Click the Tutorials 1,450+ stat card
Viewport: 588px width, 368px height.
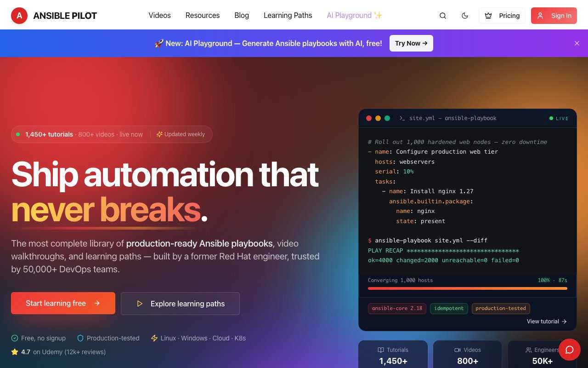click(x=393, y=354)
